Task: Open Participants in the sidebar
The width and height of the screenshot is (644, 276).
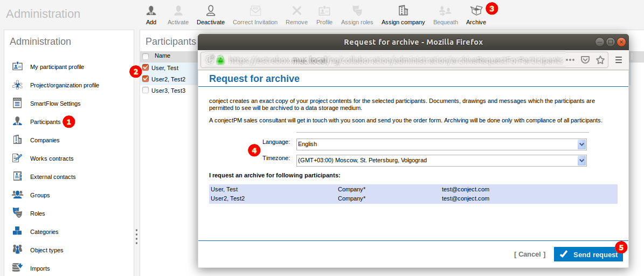Action: (x=45, y=122)
